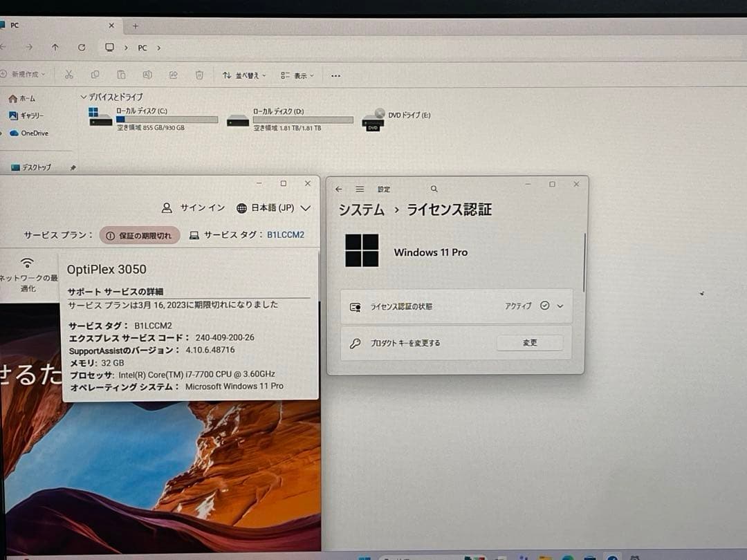This screenshot has width=747, height=560.
Task: Open a new Explorer tab with plus button
Action: [x=136, y=26]
